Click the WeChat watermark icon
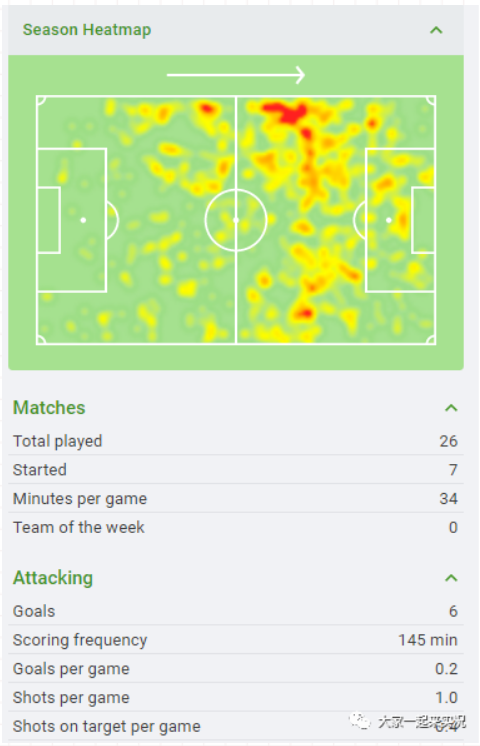The height and width of the screenshot is (746, 480). pyautogui.click(x=359, y=721)
